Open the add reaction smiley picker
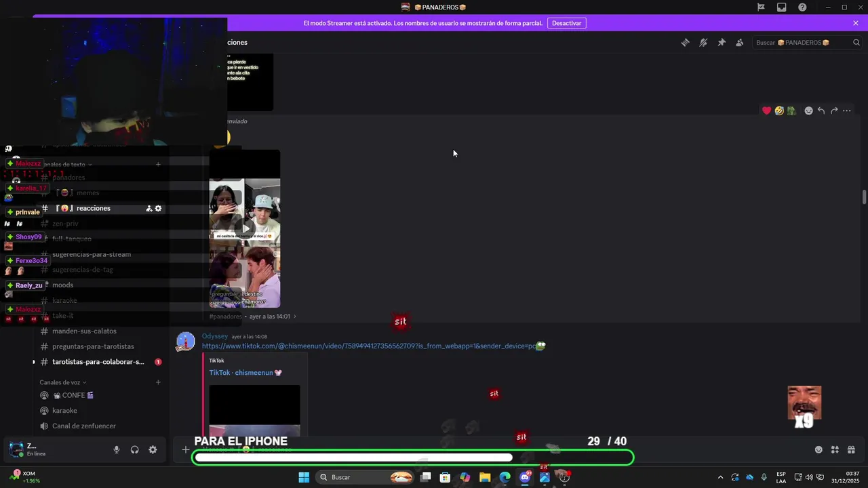The width and height of the screenshot is (868, 488). 808,110
